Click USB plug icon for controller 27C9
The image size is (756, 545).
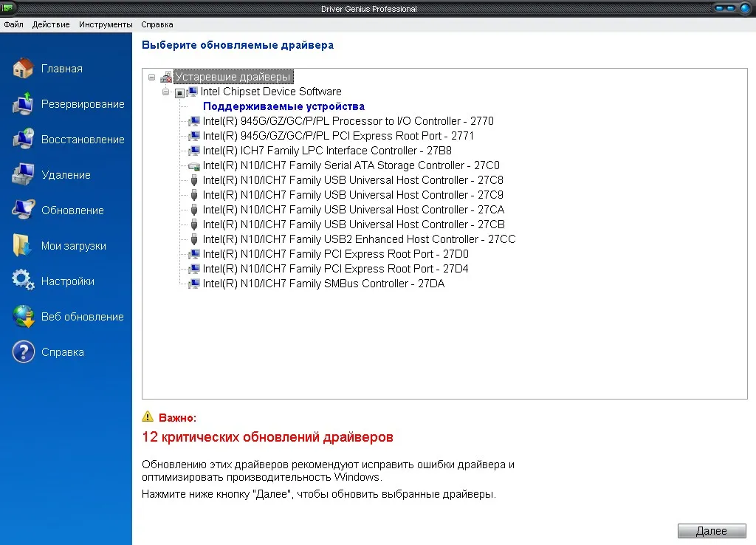(x=194, y=196)
